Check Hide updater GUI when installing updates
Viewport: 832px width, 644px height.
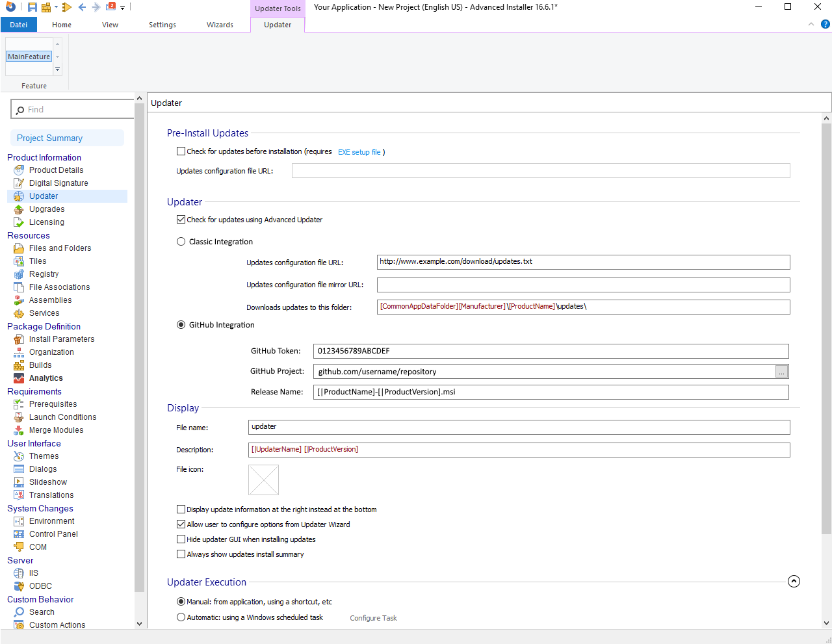click(181, 539)
